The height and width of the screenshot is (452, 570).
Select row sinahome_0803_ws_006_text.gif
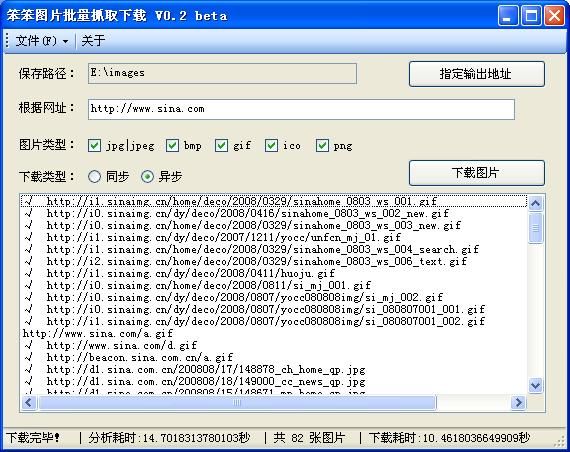(274, 261)
